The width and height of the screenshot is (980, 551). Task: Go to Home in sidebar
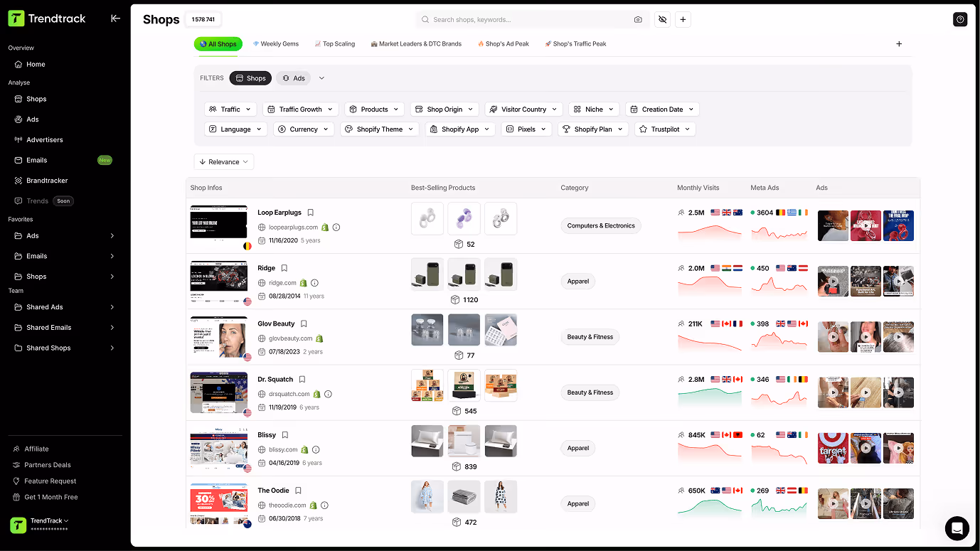point(36,64)
